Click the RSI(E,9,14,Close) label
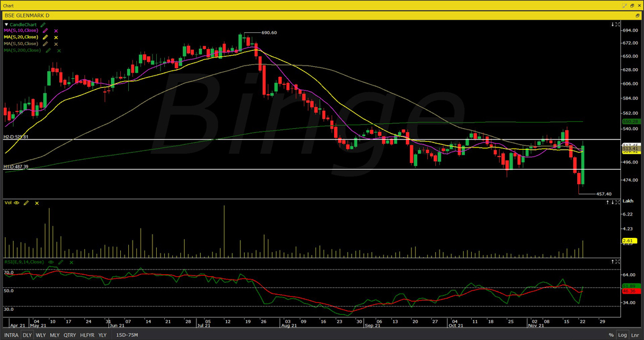The height and width of the screenshot is (340, 644). coord(24,262)
